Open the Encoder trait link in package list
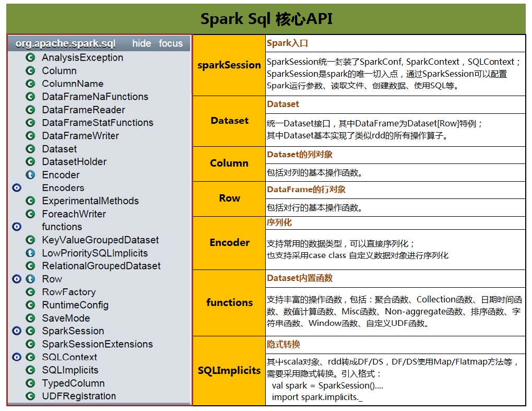532x411 pixels. point(61,175)
